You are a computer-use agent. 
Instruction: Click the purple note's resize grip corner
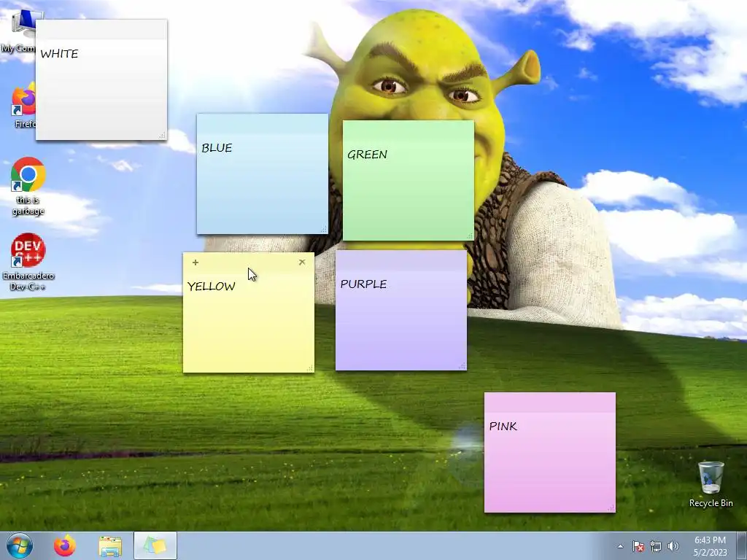(462, 366)
